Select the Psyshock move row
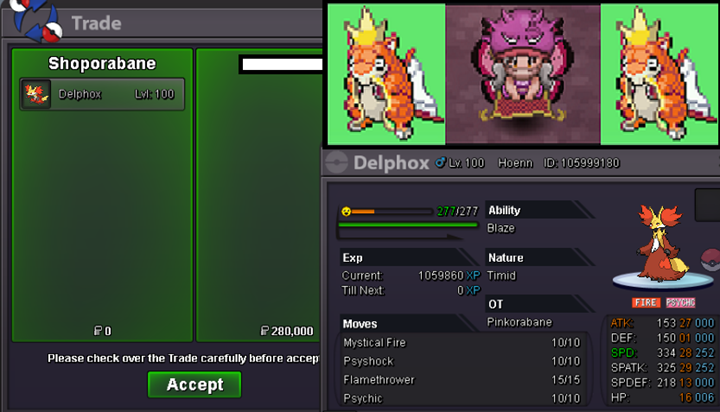The width and height of the screenshot is (720, 412). coord(462,361)
